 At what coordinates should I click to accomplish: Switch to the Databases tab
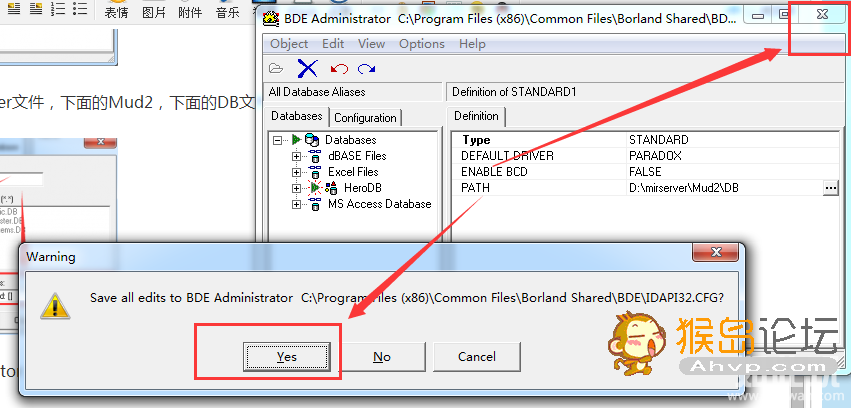click(x=297, y=116)
